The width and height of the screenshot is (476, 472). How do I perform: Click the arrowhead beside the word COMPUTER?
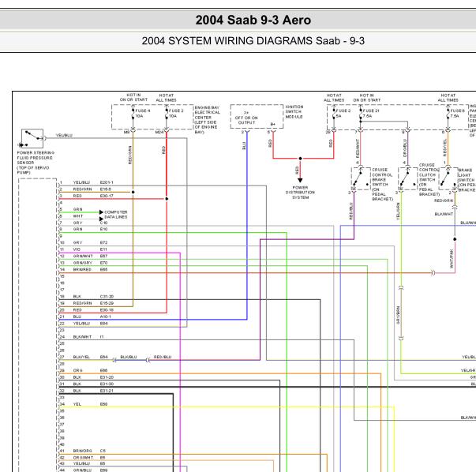tap(101, 212)
